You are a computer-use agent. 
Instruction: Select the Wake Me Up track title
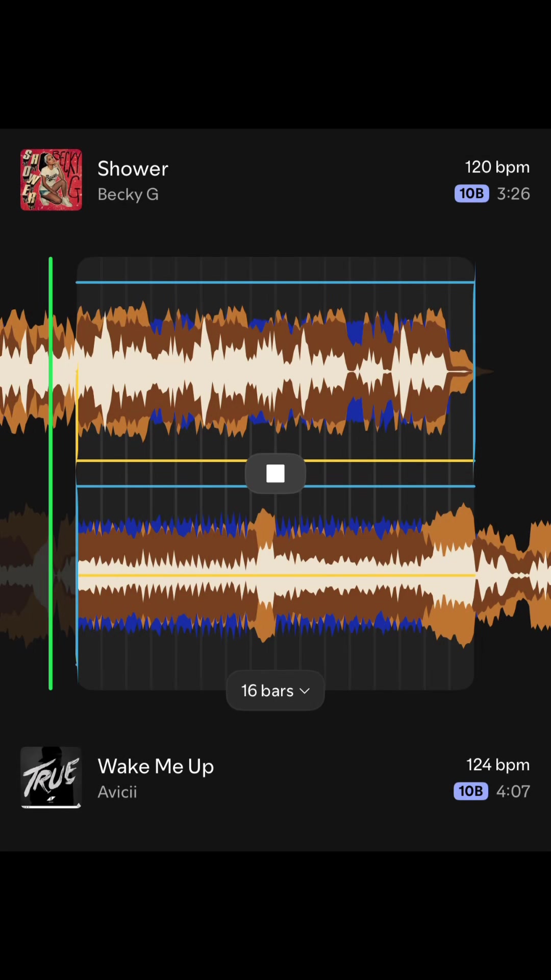156,767
